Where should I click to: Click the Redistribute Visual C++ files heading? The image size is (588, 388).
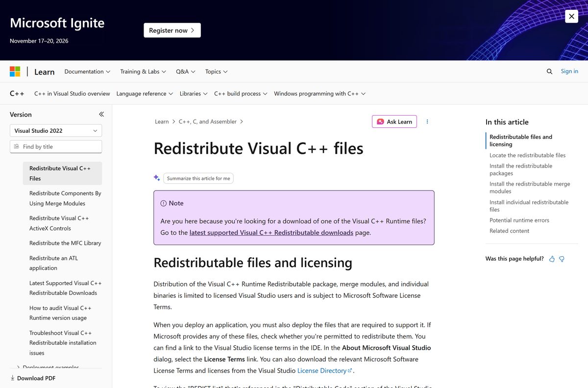[x=259, y=148]
